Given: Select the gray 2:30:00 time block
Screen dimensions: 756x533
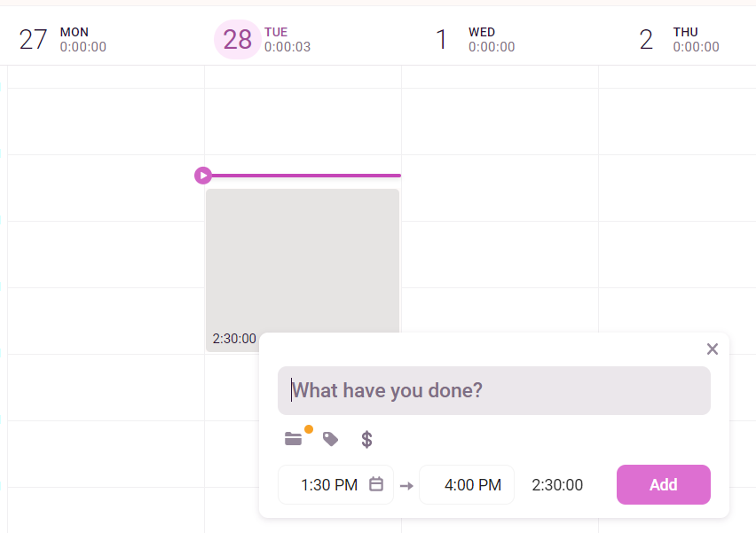Looking at the screenshot, I should coord(303,260).
